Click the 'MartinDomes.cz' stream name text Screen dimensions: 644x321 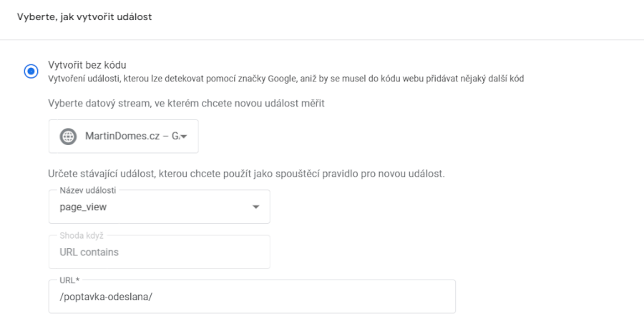122,137
